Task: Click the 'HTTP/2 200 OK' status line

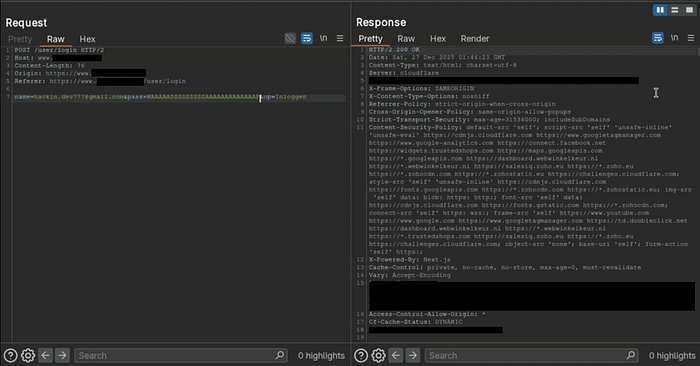Action: point(394,50)
